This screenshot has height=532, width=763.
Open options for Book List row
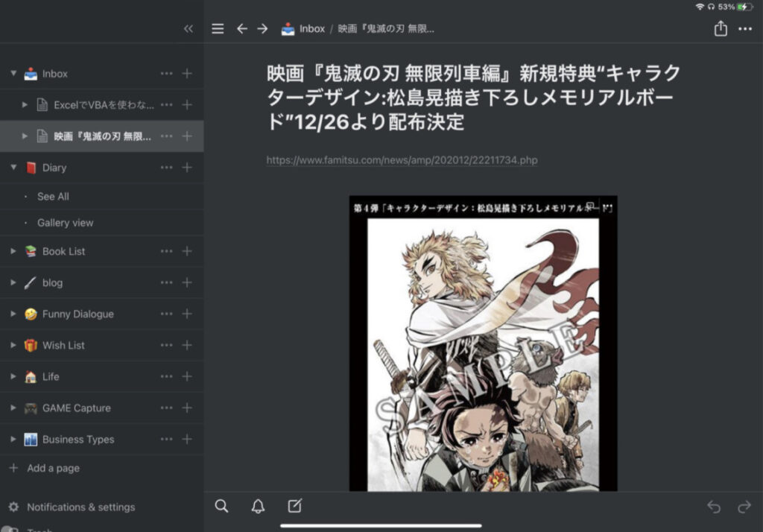(x=166, y=251)
